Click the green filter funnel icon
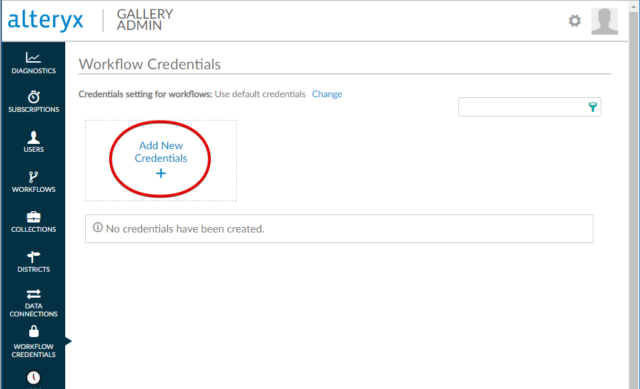The width and height of the screenshot is (640, 389). pos(593,107)
